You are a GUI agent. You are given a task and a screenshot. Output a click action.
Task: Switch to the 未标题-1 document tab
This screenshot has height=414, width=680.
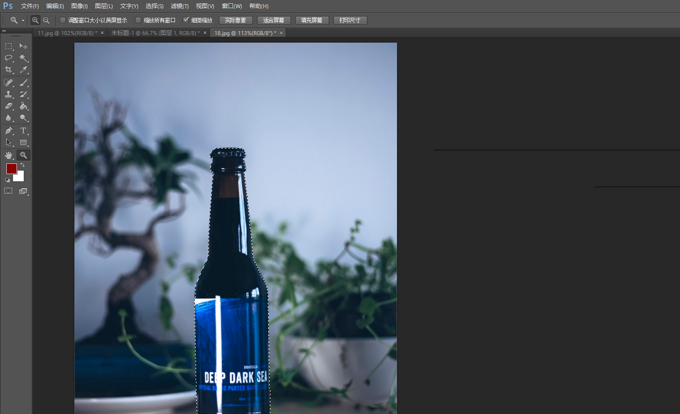tap(155, 33)
